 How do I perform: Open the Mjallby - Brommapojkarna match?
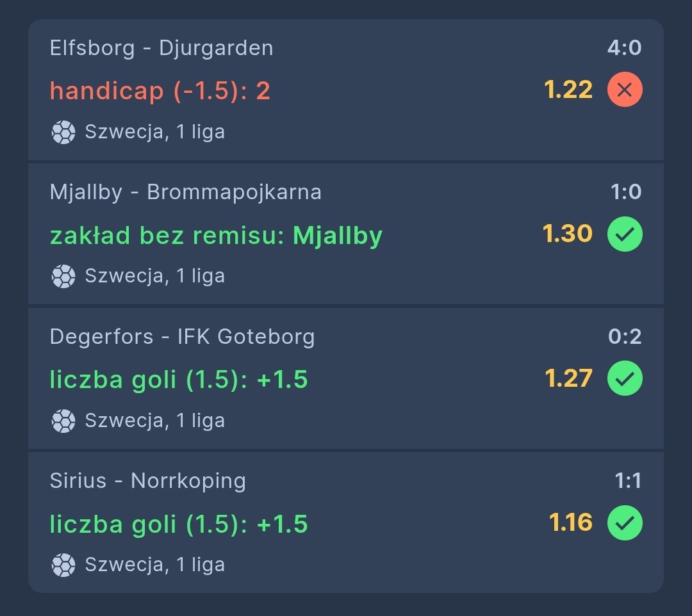click(185, 192)
